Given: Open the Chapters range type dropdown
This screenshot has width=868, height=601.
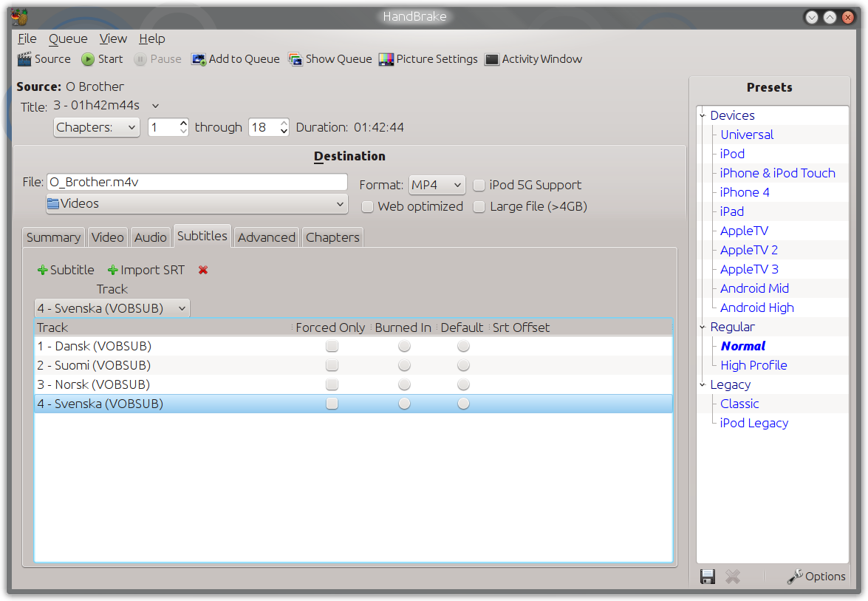Looking at the screenshot, I should pyautogui.click(x=96, y=127).
